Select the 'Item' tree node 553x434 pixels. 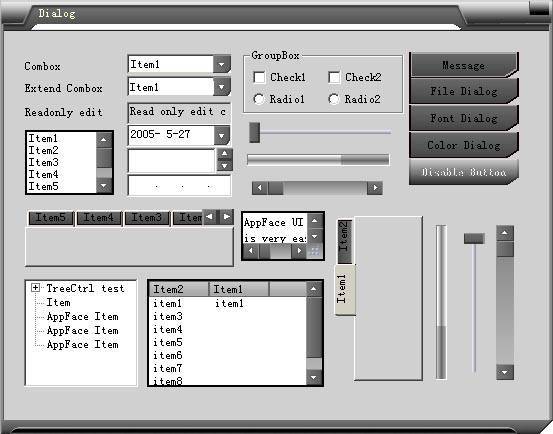tap(59, 302)
